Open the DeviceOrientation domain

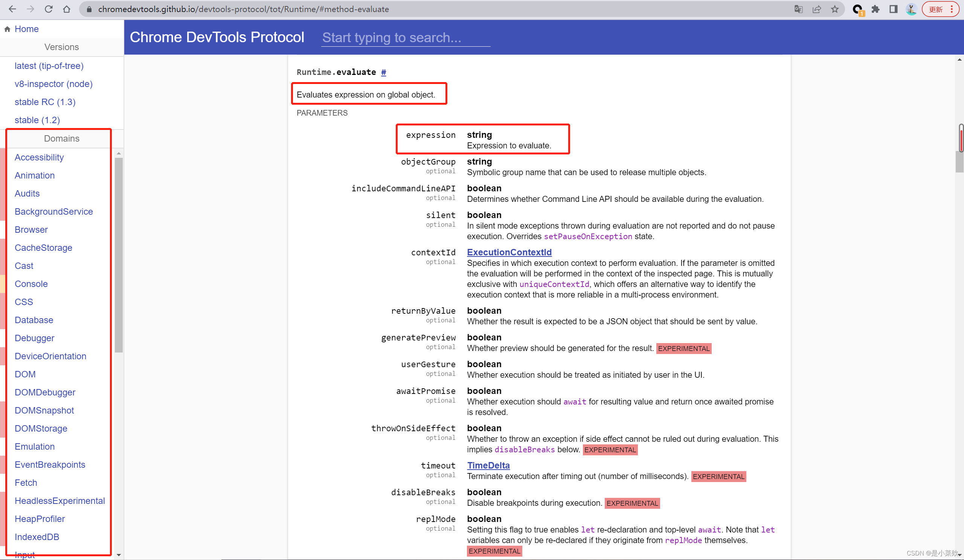tap(50, 356)
